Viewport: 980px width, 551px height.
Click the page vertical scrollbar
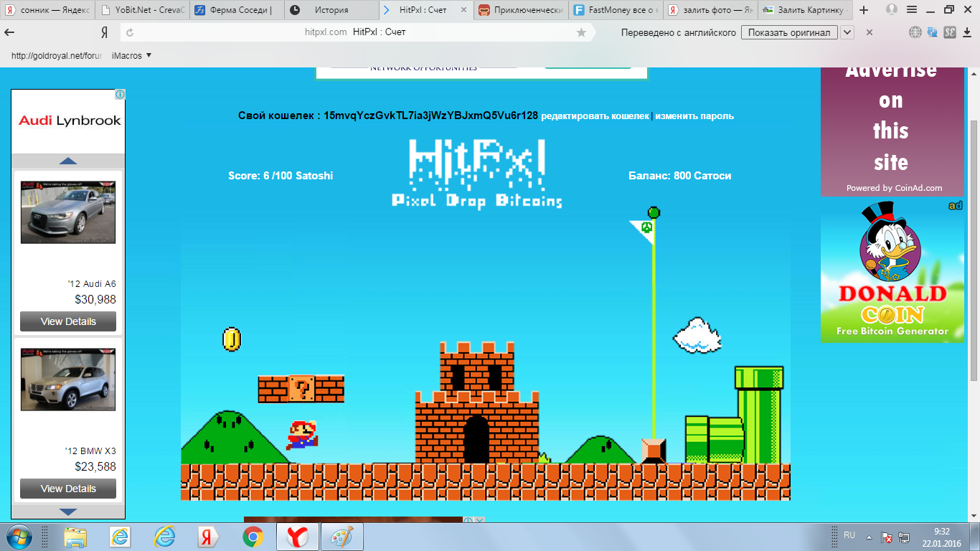(974, 251)
